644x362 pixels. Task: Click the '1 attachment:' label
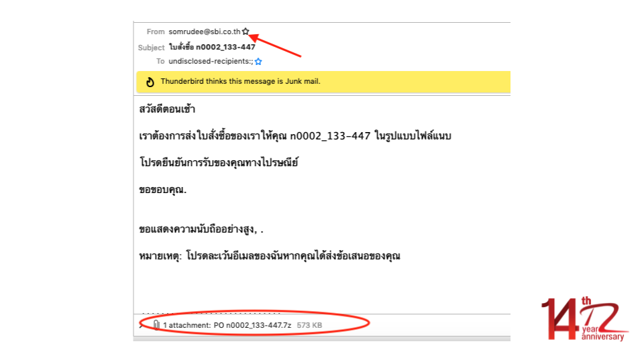187,325
